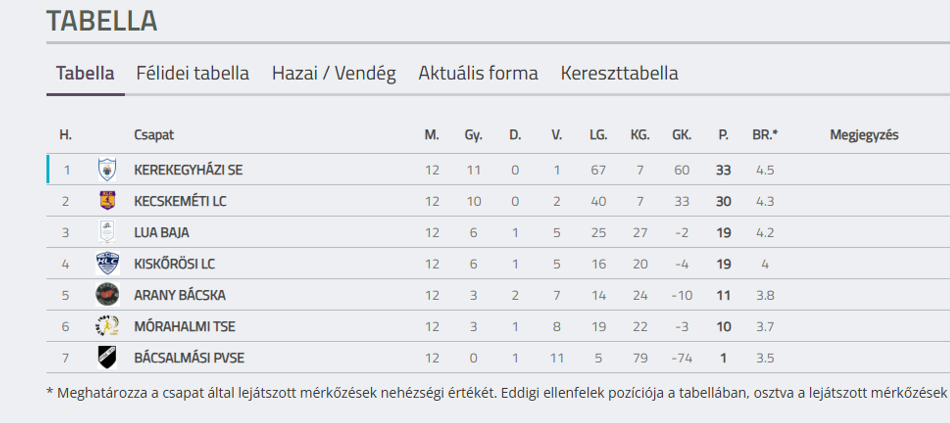Open the KISKŐRÖSI LC team link

coord(174,264)
